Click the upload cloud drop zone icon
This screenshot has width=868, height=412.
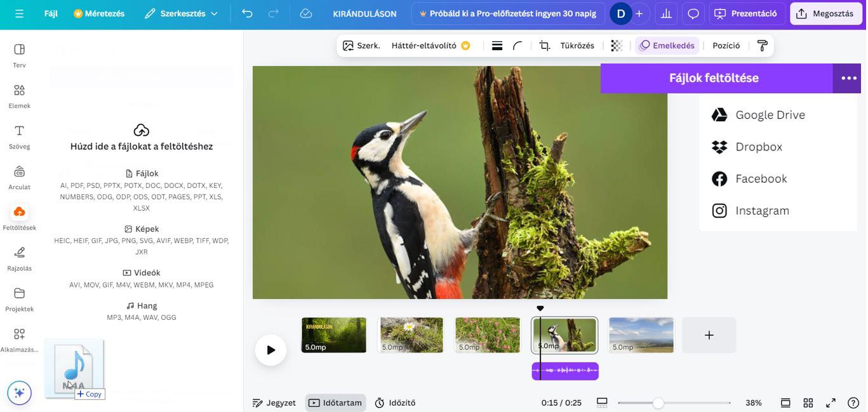142,130
